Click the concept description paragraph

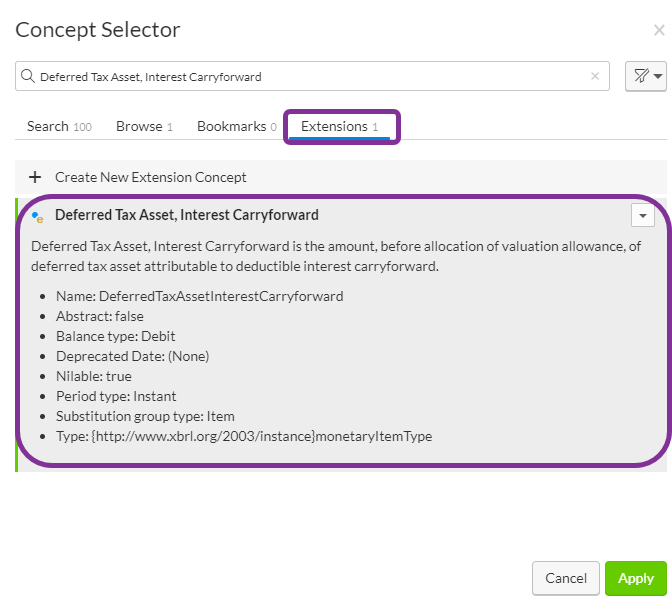point(336,256)
